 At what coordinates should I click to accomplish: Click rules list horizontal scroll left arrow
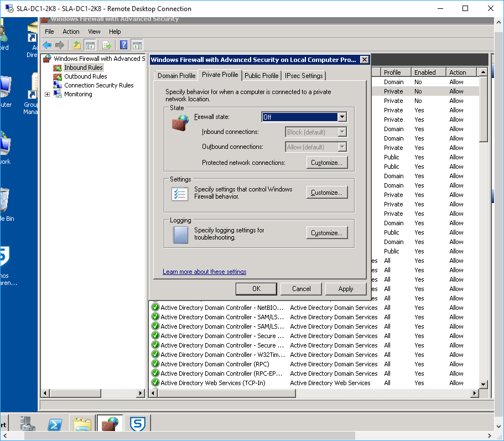tap(153, 393)
